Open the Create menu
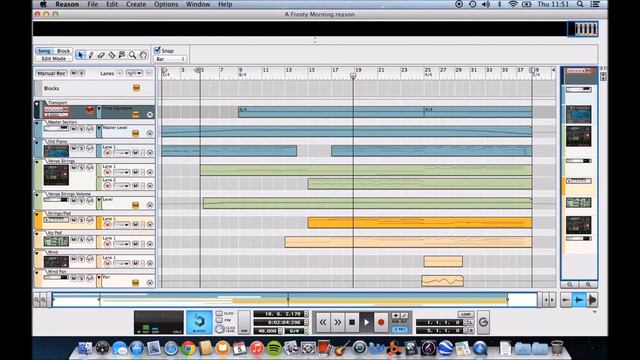This screenshot has height=360, width=640. (x=136, y=4)
